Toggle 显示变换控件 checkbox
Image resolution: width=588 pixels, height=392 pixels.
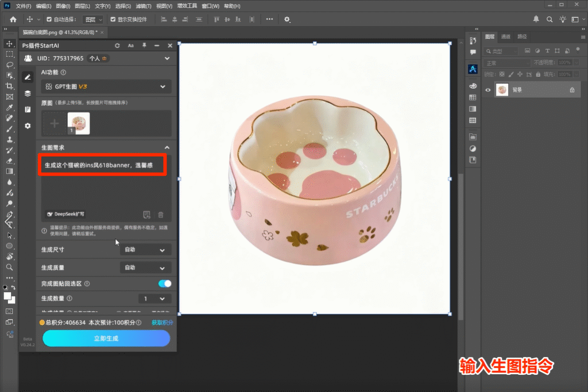[113, 20]
